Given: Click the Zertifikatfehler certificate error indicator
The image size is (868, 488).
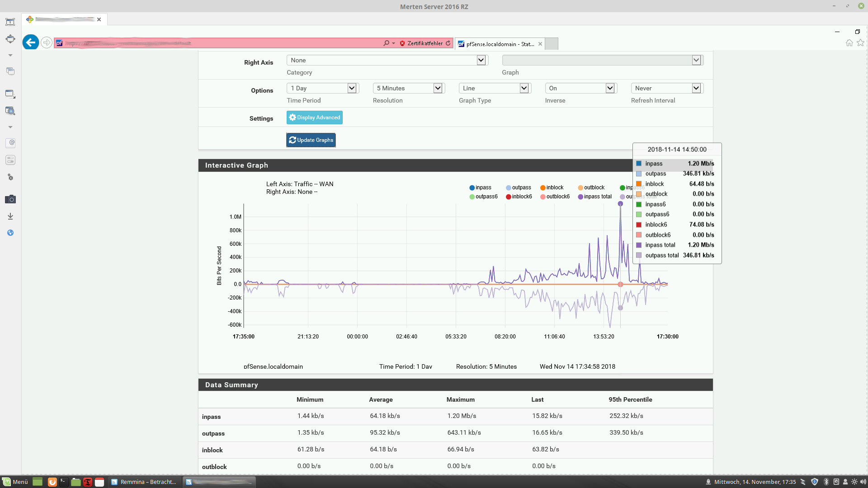Looking at the screenshot, I should coord(421,43).
